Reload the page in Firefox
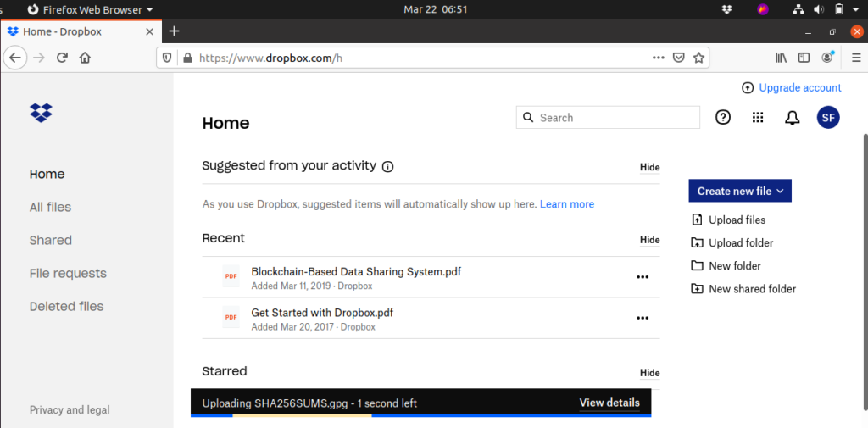868x428 pixels. click(x=62, y=58)
